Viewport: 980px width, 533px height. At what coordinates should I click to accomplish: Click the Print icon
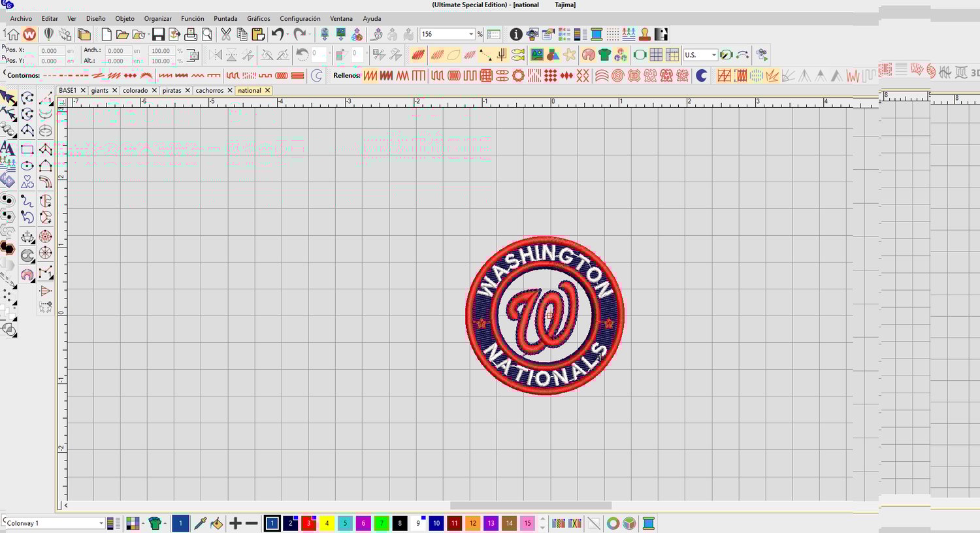click(191, 34)
